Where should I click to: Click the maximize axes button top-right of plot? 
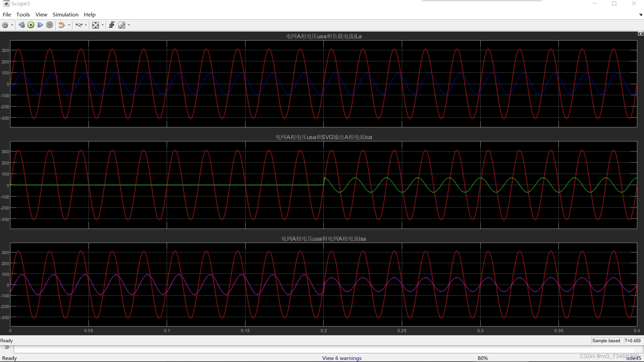point(640,34)
